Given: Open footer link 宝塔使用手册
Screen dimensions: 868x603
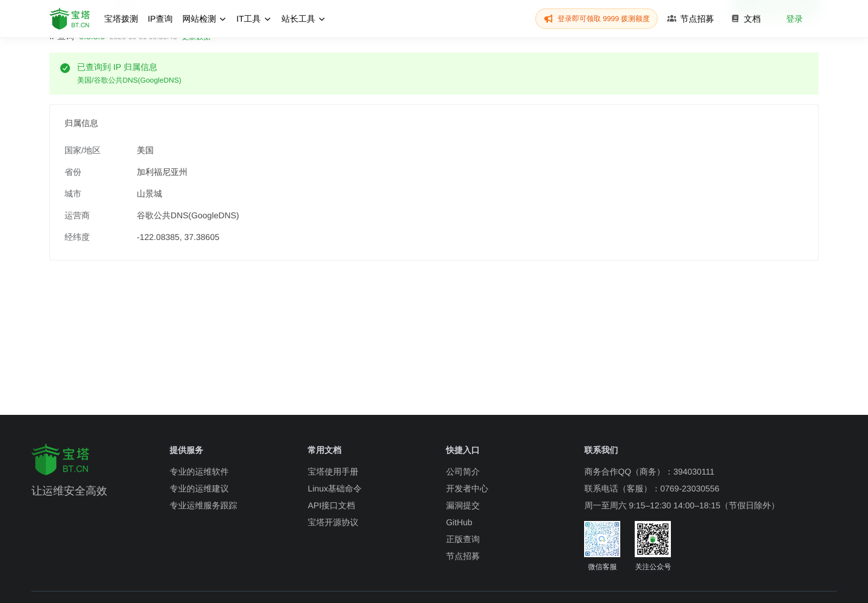Looking at the screenshot, I should click(x=333, y=472).
